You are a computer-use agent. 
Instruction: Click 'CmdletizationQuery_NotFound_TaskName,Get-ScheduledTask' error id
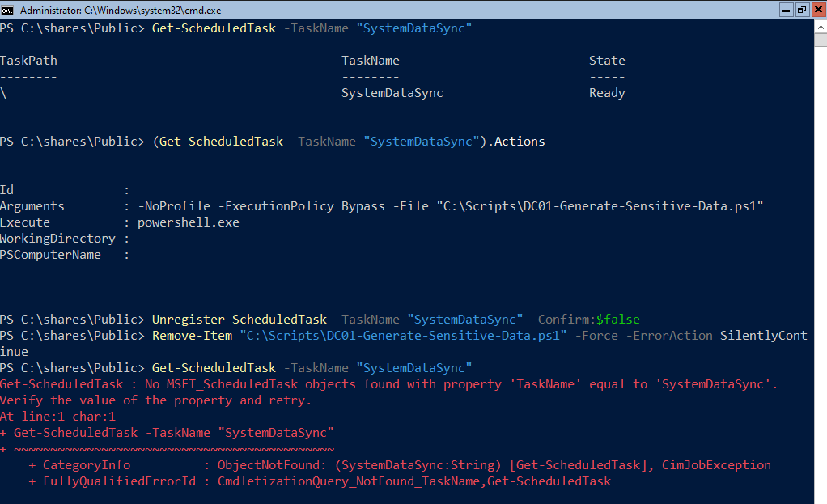[x=414, y=481]
